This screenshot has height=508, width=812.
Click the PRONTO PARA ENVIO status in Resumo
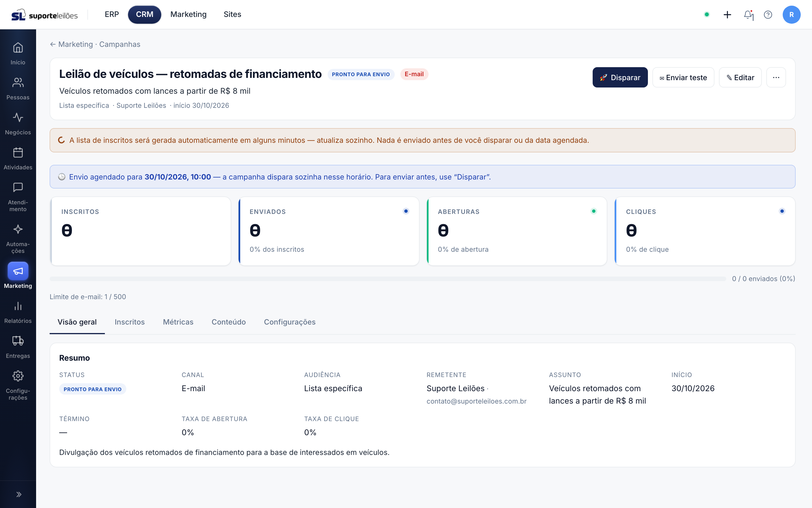pos(92,389)
